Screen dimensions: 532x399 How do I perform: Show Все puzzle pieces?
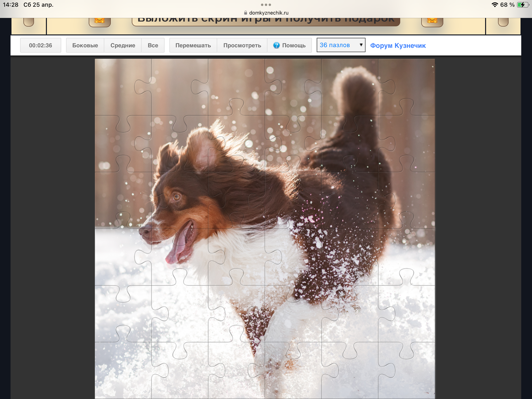pyautogui.click(x=153, y=45)
